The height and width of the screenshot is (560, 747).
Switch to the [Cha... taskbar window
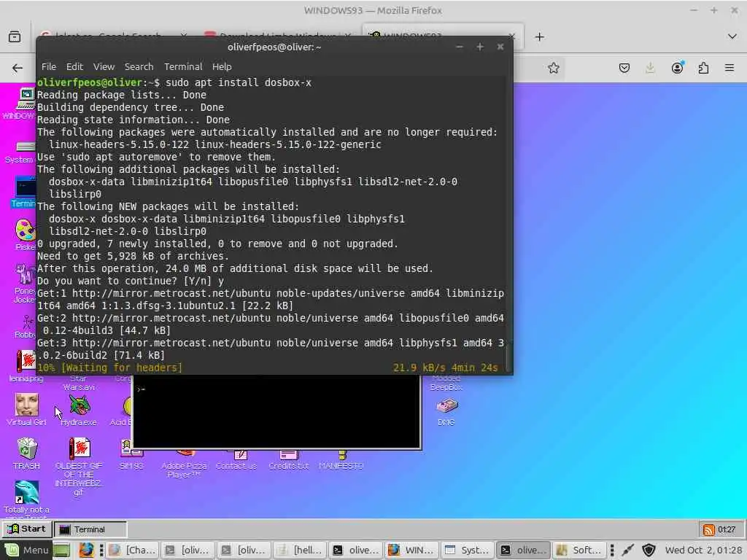(x=133, y=550)
